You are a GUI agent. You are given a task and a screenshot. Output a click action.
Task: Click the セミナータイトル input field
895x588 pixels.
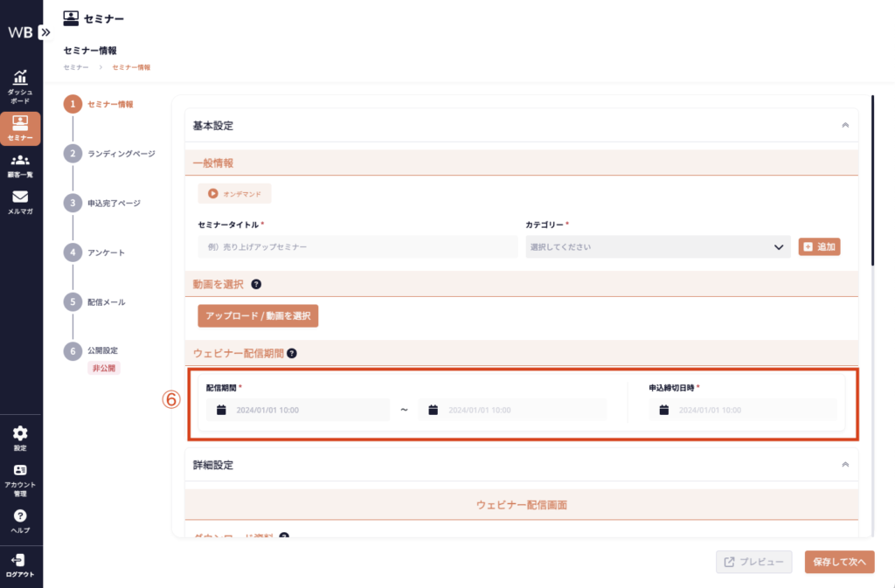(355, 247)
